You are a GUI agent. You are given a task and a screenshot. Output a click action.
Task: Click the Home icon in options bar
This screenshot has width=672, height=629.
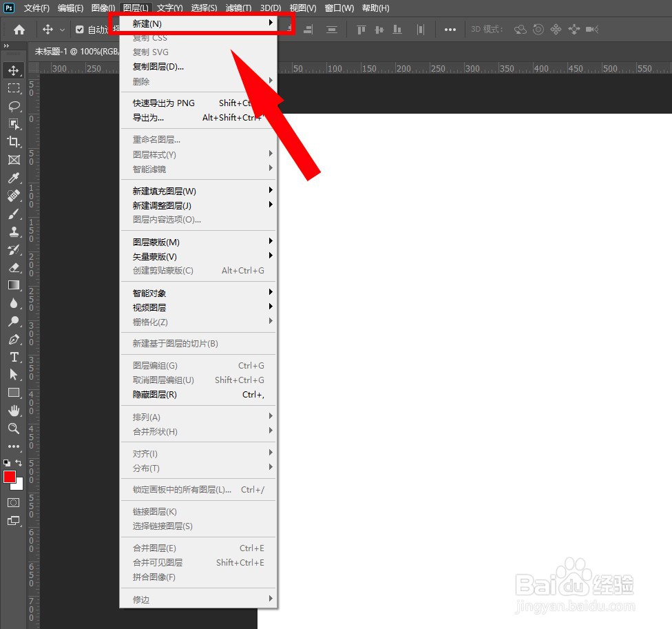click(19, 30)
